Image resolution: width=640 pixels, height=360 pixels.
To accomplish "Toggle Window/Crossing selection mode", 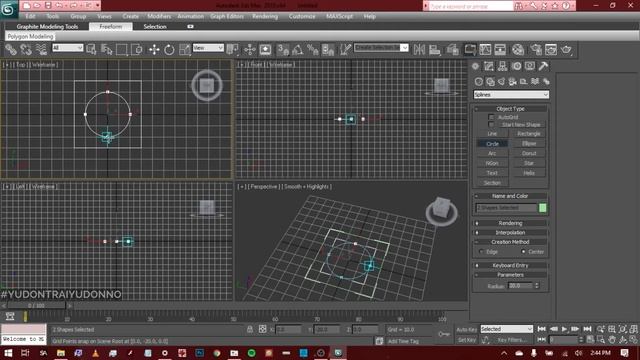I will click(x=137, y=50).
